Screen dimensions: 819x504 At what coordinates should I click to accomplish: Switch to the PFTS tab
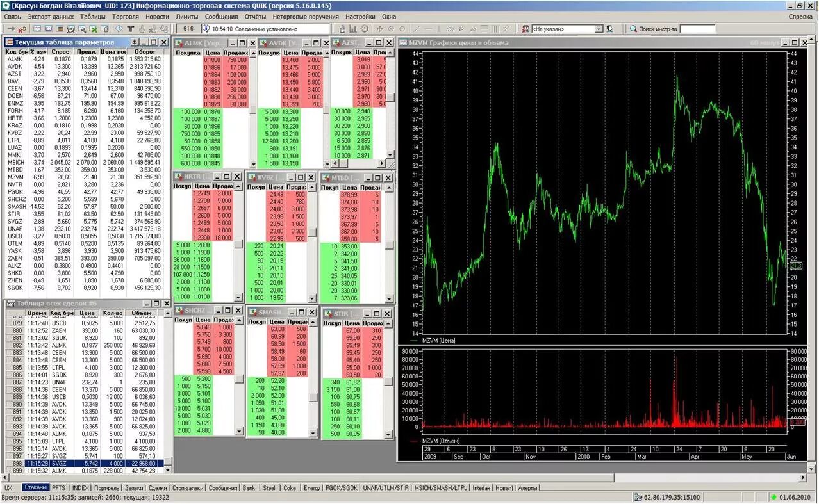tap(59, 488)
